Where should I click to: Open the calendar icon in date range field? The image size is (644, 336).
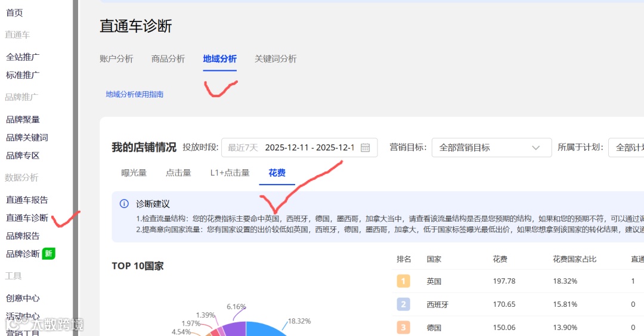(x=365, y=148)
